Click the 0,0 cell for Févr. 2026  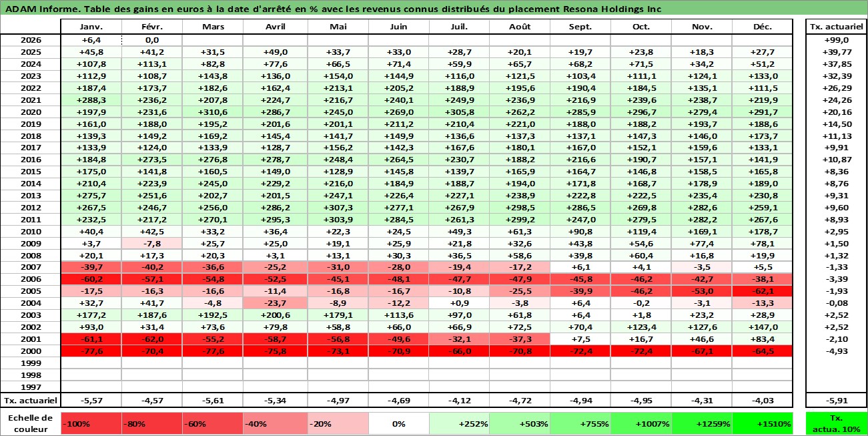151,40
